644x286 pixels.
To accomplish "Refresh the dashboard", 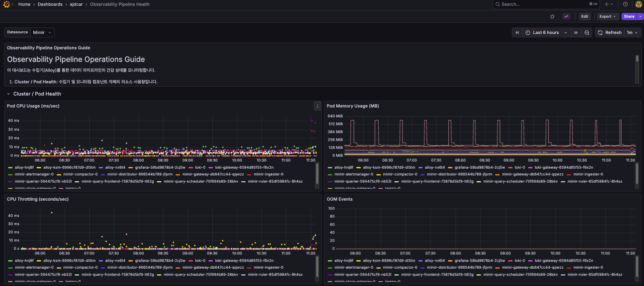I will coord(610,33).
